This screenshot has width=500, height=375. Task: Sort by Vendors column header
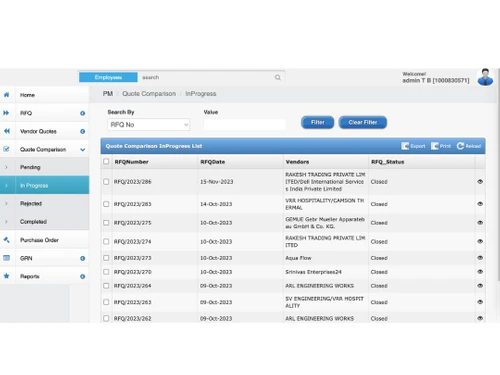pos(297,162)
